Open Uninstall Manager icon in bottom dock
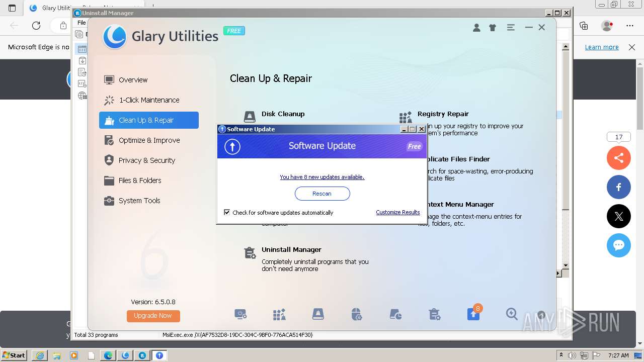The width and height of the screenshot is (644, 362). (435, 314)
